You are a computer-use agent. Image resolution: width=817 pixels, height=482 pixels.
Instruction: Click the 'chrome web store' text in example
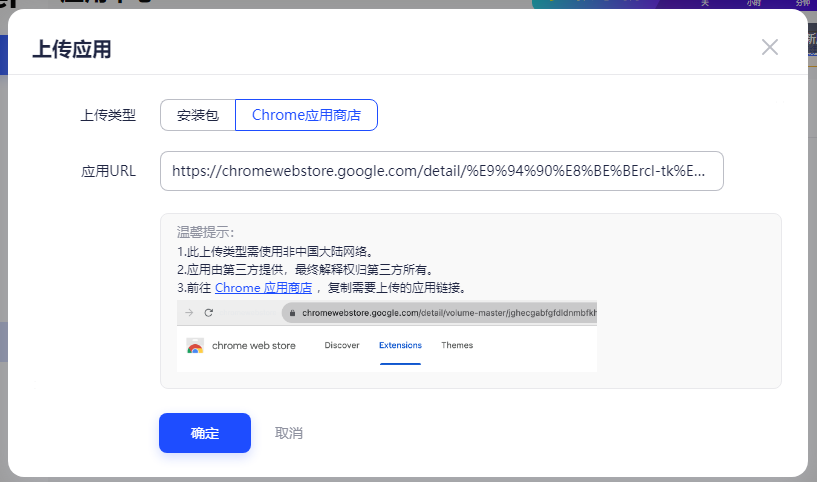point(254,346)
